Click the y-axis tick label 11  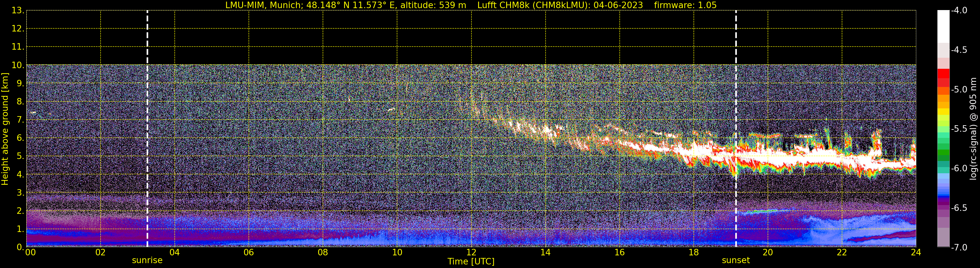point(18,47)
